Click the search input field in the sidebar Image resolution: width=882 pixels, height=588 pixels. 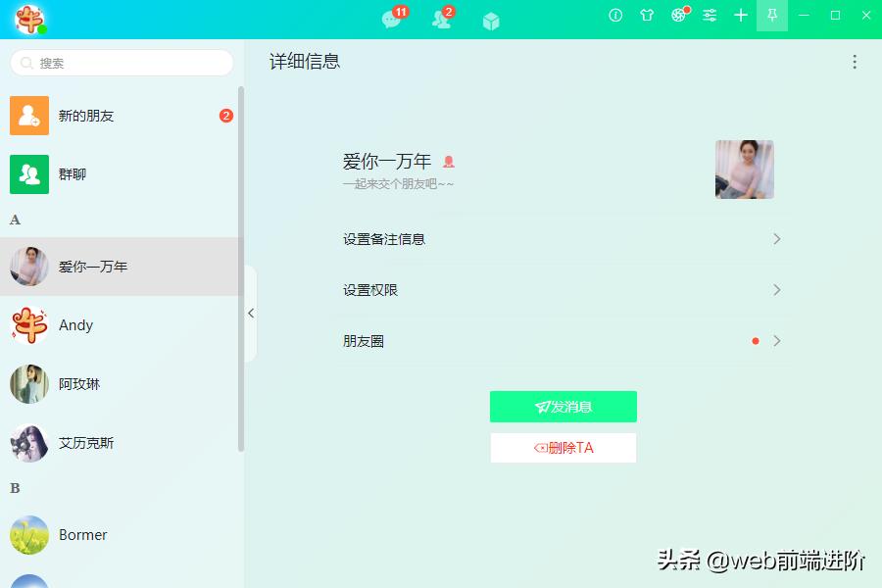[121, 62]
